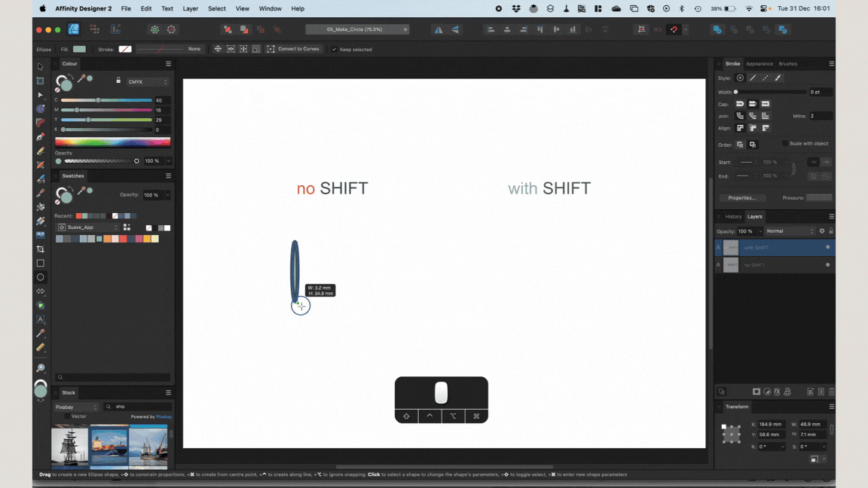Screen dimensions: 868x488
Task: Select the Pencil tool
Action: click(x=41, y=151)
